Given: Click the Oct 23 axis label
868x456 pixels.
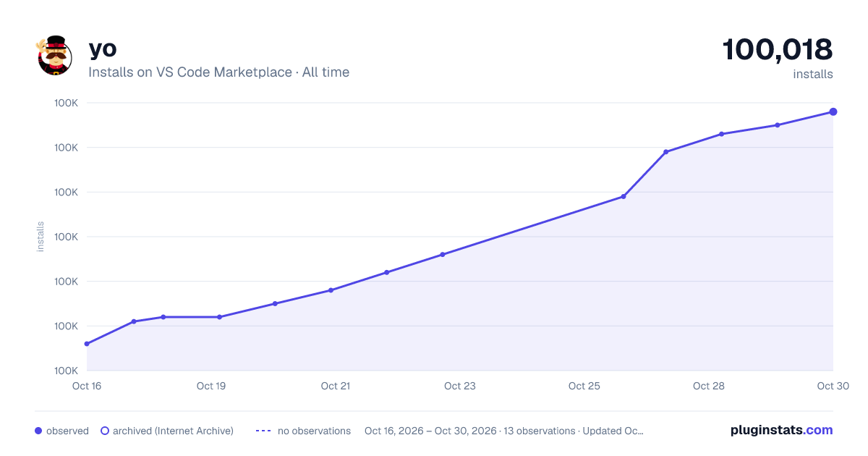Looking at the screenshot, I should 460,386.
